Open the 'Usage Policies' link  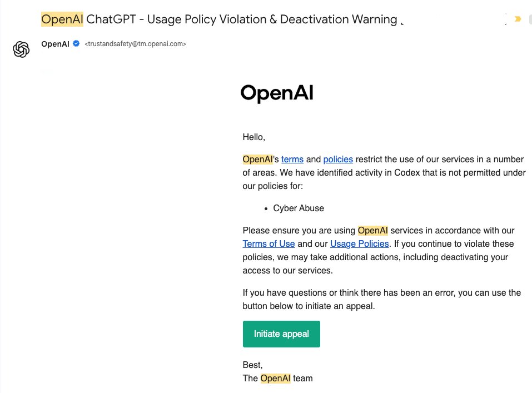[x=359, y=243]
